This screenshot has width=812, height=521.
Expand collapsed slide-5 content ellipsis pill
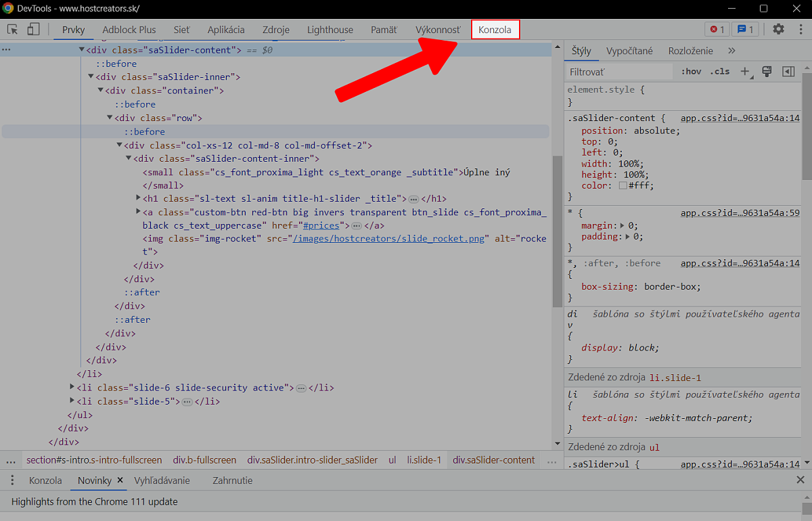click(x=187, y=401)
